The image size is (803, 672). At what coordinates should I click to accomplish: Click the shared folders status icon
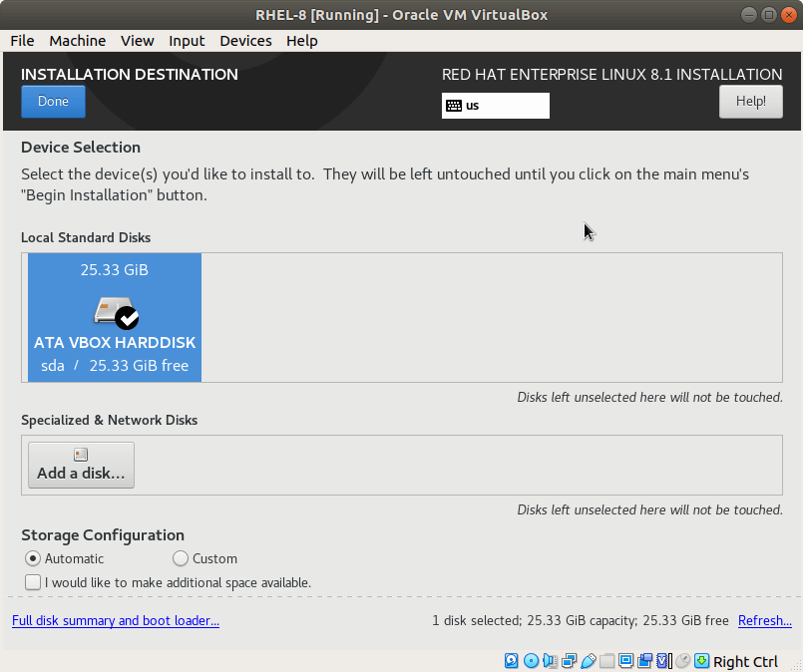pos(606,661)
